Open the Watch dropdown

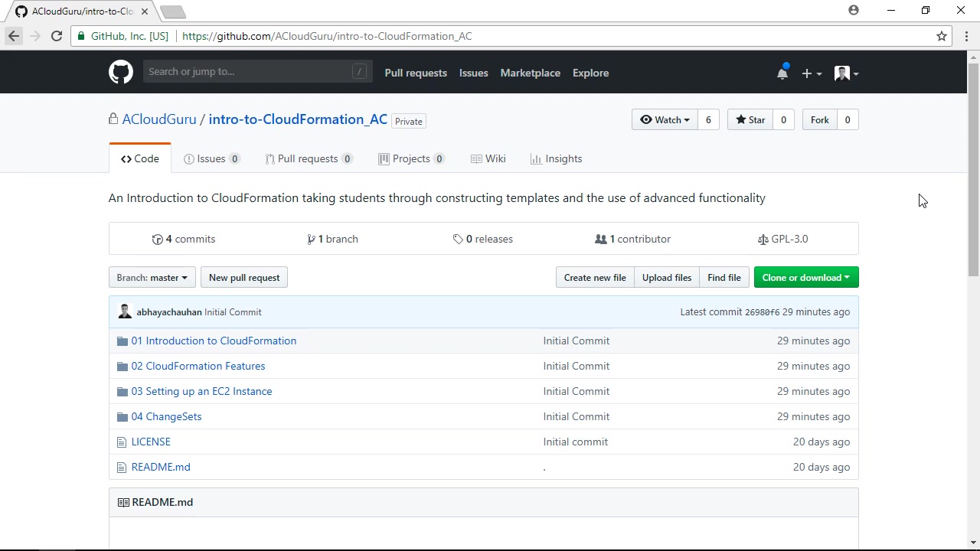[x=665, y=119]
